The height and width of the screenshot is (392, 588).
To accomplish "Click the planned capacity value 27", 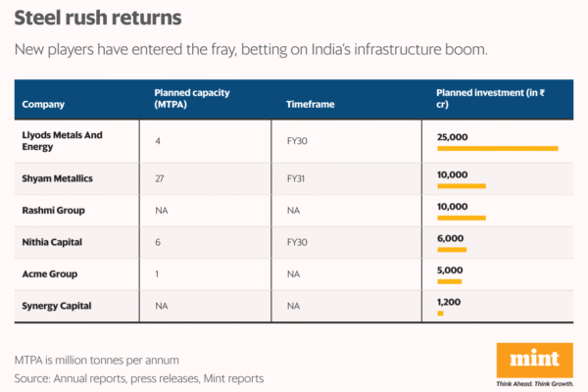I will [160, 178].
